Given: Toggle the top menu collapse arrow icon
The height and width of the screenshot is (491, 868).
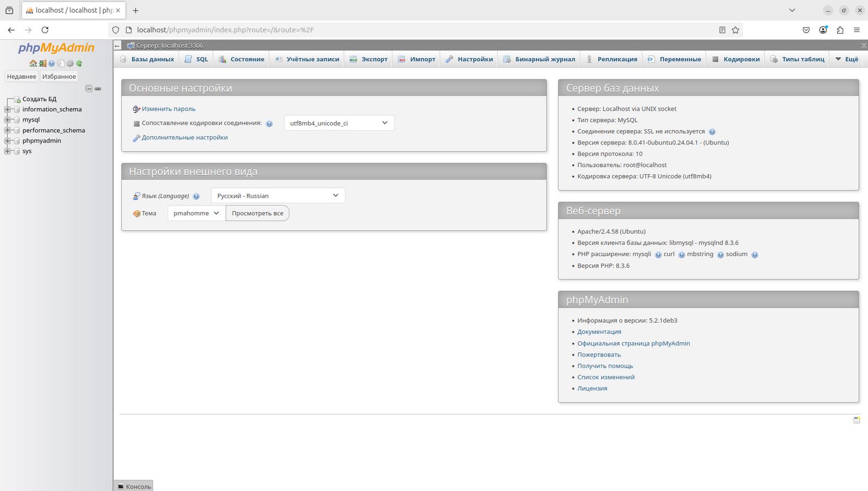Looking at the screenshot, I should coord(864,46).
